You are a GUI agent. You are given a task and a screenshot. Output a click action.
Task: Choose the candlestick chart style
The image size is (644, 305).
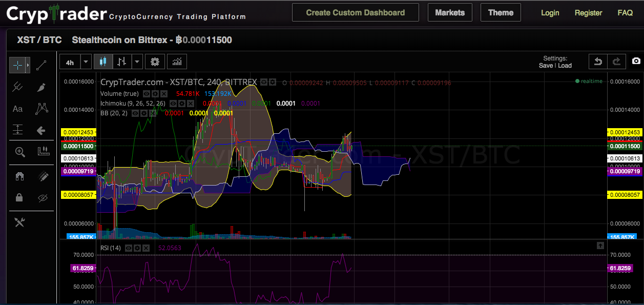tap(103, 62)
